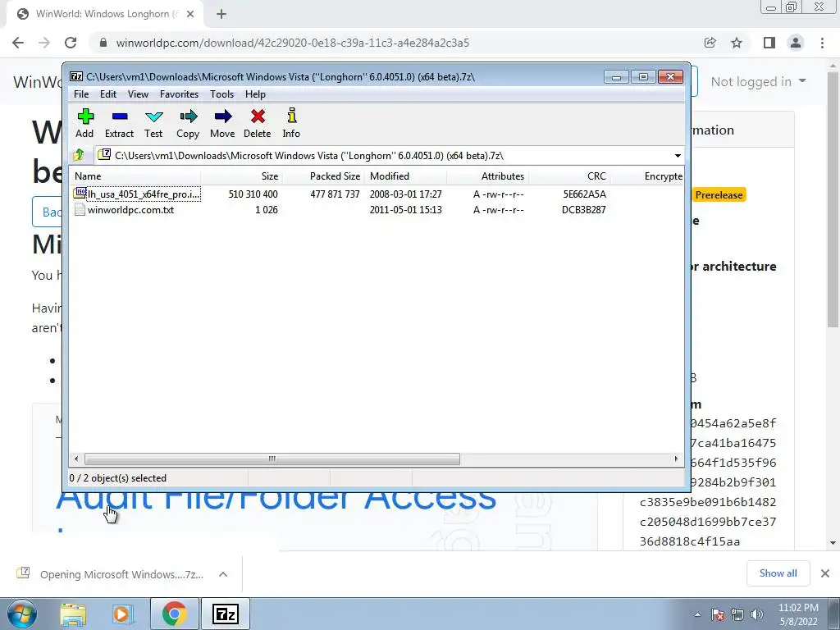Sort by the CRC column header

(x=569, y=176)
